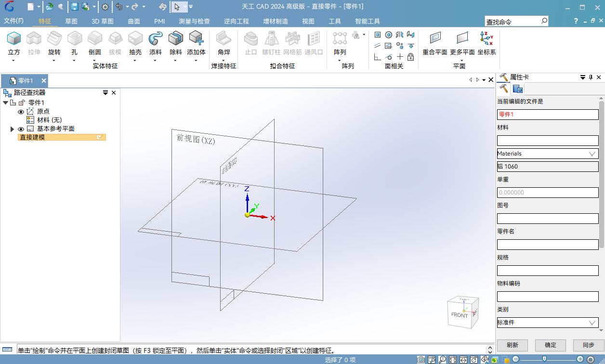Open the 路径查找器 panel options arrow
This screenshot has height=364, width=605.
(105, 93)
